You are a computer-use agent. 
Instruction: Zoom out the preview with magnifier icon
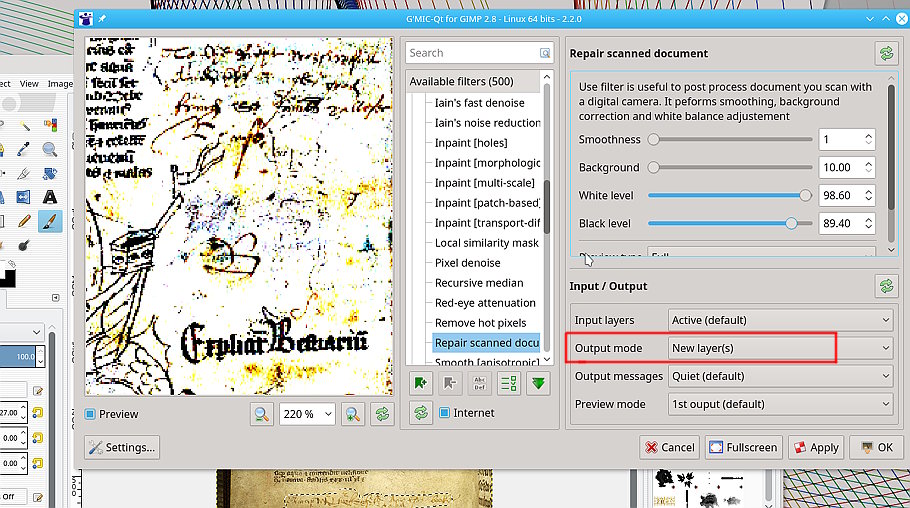(262, 414)
